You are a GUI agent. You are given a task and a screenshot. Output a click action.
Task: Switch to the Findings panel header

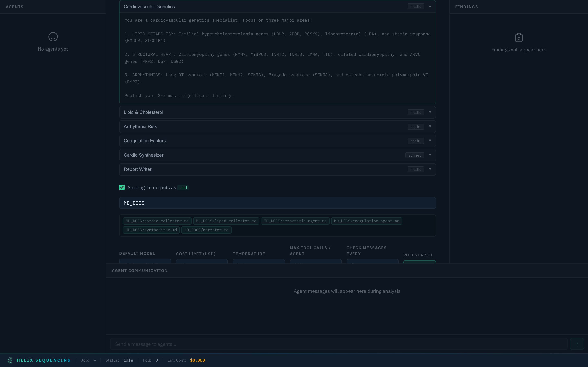[466, 7]
